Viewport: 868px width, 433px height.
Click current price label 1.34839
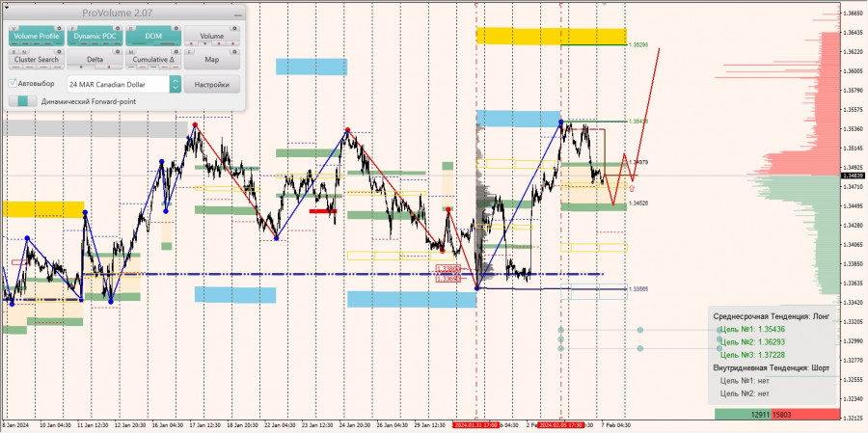pos(854,176)
